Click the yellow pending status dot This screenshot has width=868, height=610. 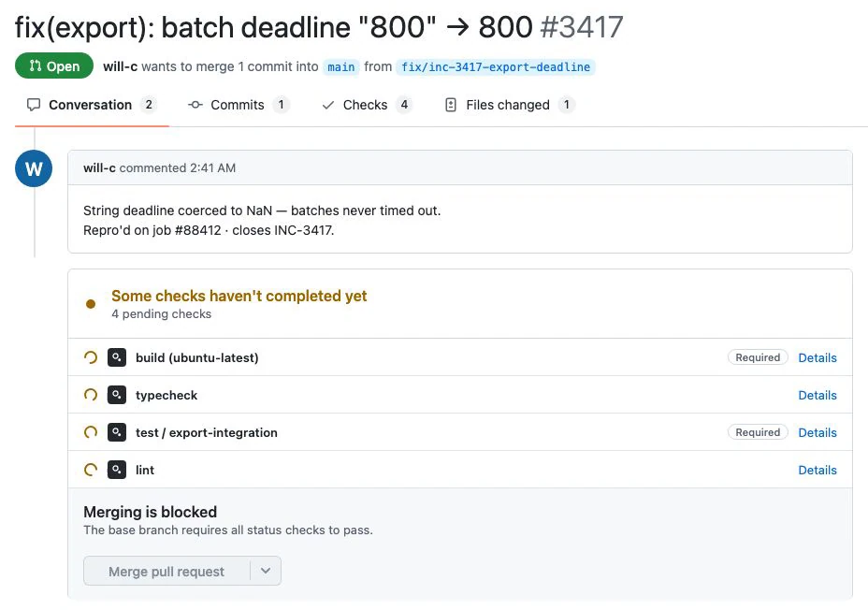91,303
